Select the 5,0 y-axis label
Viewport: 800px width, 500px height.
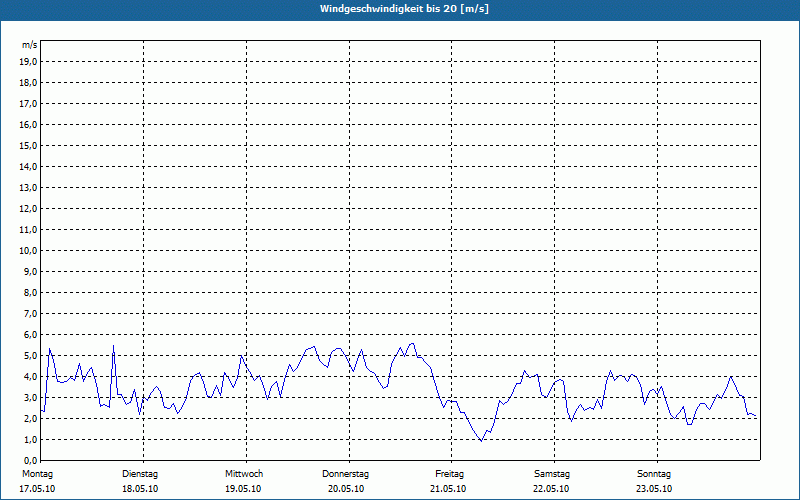31,356
